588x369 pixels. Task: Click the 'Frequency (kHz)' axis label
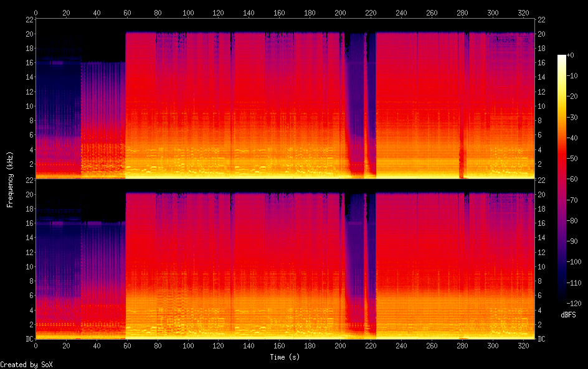pos(10,179)
